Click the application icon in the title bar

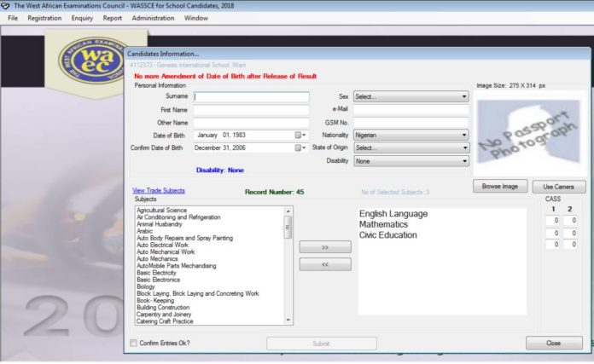click(x=5, y=6)
